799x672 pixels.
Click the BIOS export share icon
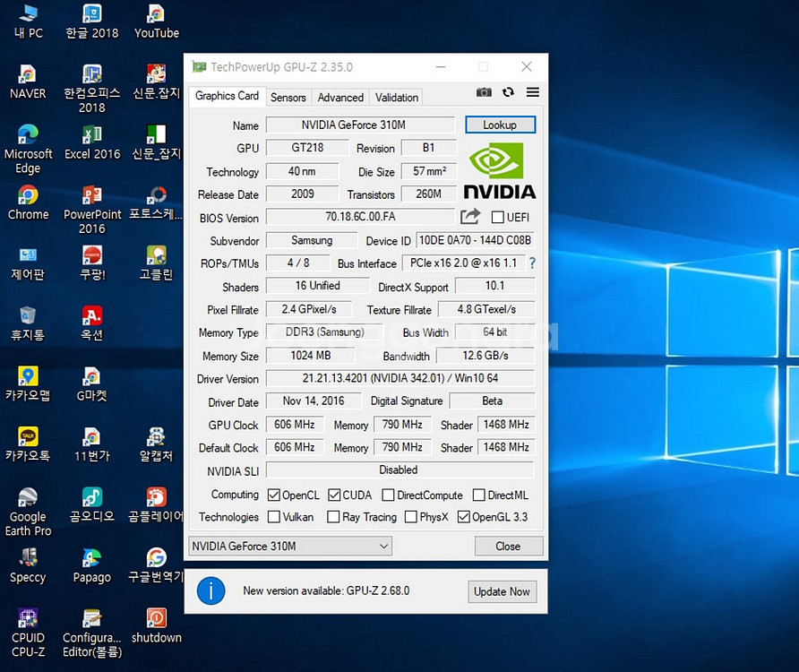pos(470,217)
